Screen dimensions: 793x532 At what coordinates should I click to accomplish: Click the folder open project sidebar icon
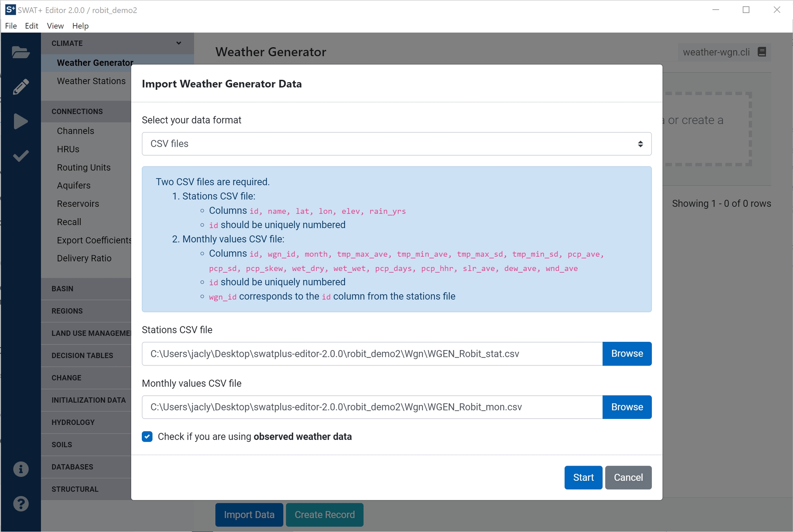pyautogui.click(x=21, y=52)
